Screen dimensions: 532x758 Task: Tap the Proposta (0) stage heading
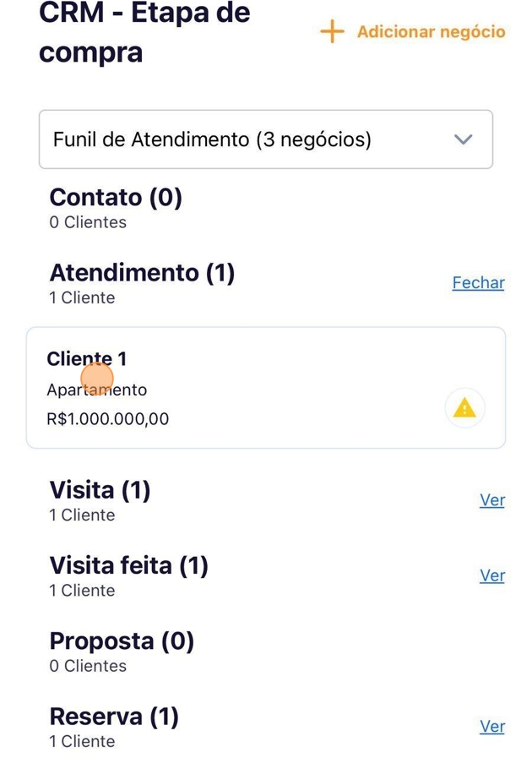click(x=122, y=641)
